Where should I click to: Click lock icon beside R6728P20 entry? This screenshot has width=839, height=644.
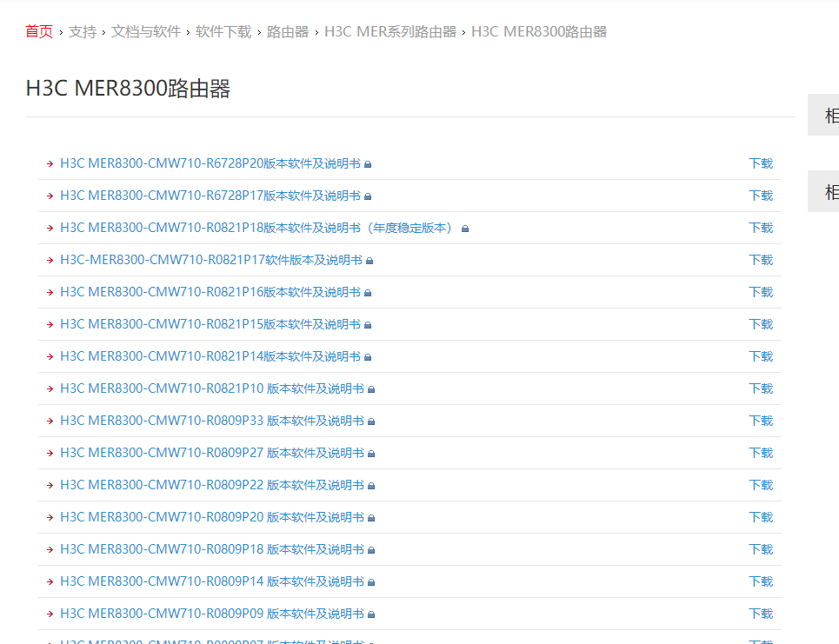(368, 165)
